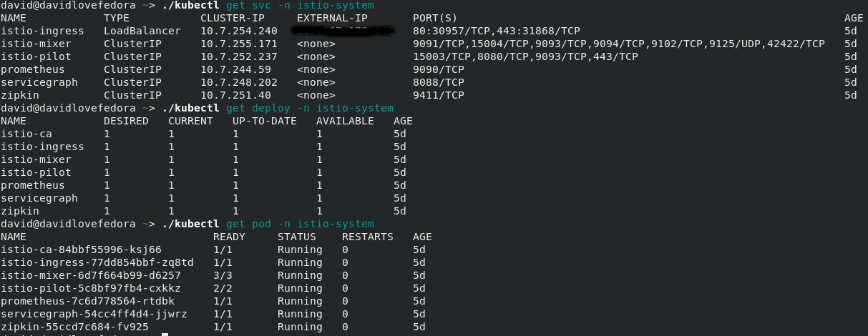Select ports 15003/TCP,8080/TCP,9093/TCP,443/TCP

tap(525, 56)
